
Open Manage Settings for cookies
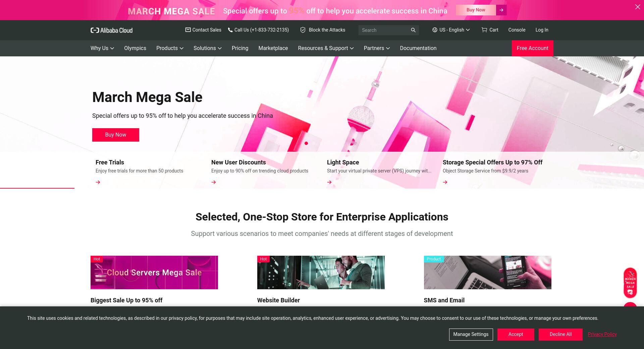[x=471, y=334]
